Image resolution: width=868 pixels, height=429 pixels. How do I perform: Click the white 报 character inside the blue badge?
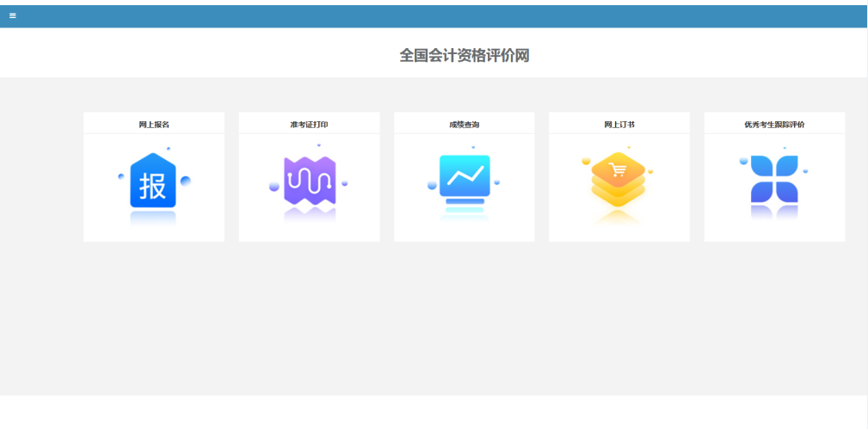[x=152, y=186]
